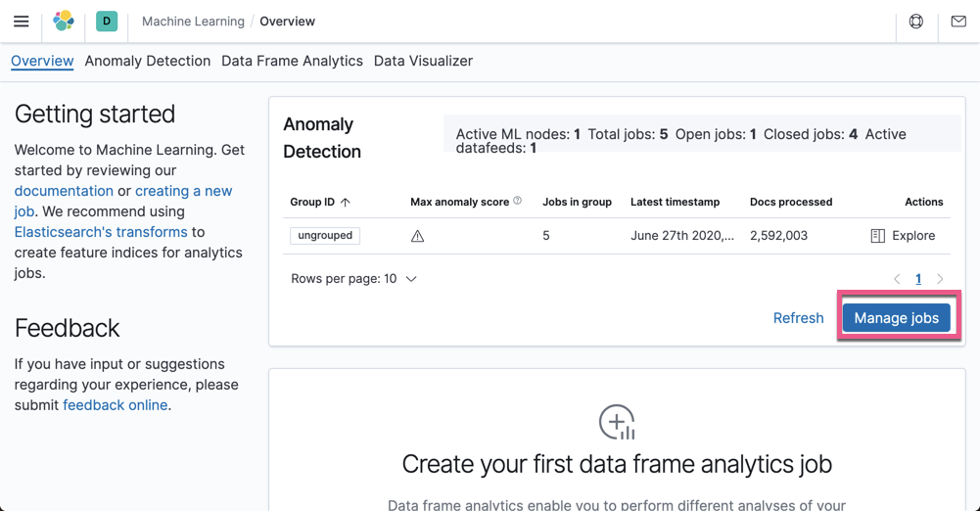Viewport: 980px width, 511px height.
Task: Click the Explore action icon
Action: pos(877,236)
